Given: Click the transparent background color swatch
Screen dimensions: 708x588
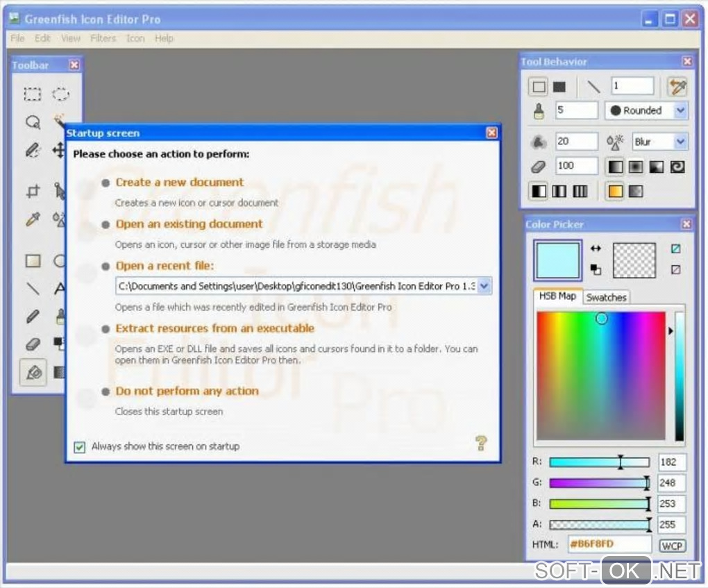Looking at the screenshot, I should coord(634,260).
